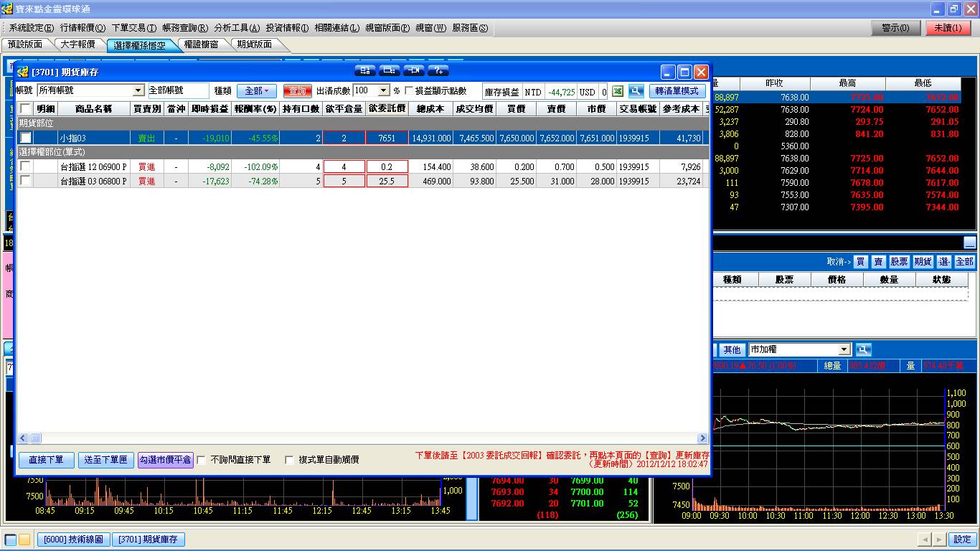Enable 損益顯示點數 checkbox
Image resolution: width=980 pixels, height=551 pixels.
pos(410,91)
